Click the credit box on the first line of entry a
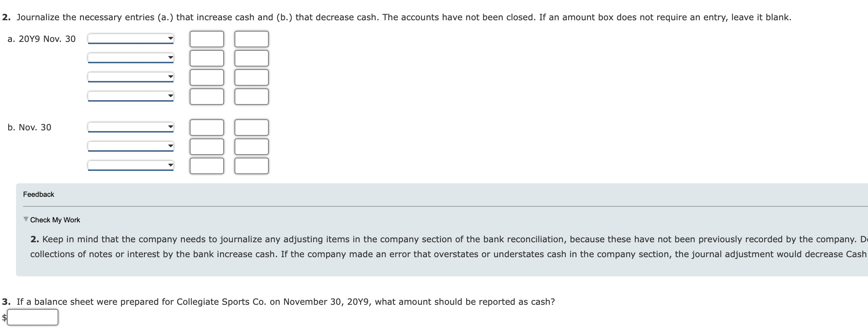This screenshot has height=330, width=868. point(251,38)
